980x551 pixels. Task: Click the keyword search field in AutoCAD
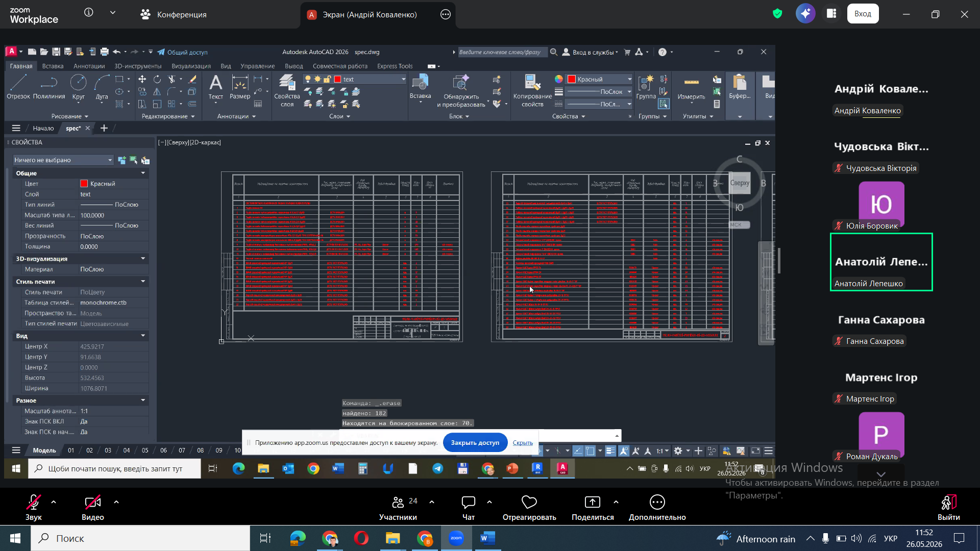(x=502, y=52)
